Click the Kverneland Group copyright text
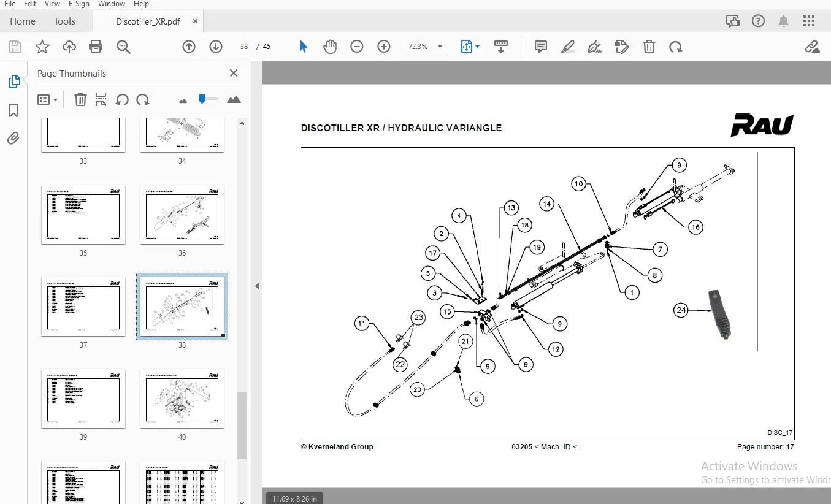The image size is (831, 504). click(x=337, y=447)
